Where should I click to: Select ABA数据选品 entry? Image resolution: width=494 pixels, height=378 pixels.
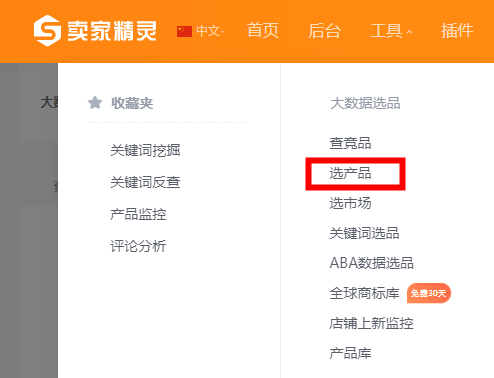point(372,263)
